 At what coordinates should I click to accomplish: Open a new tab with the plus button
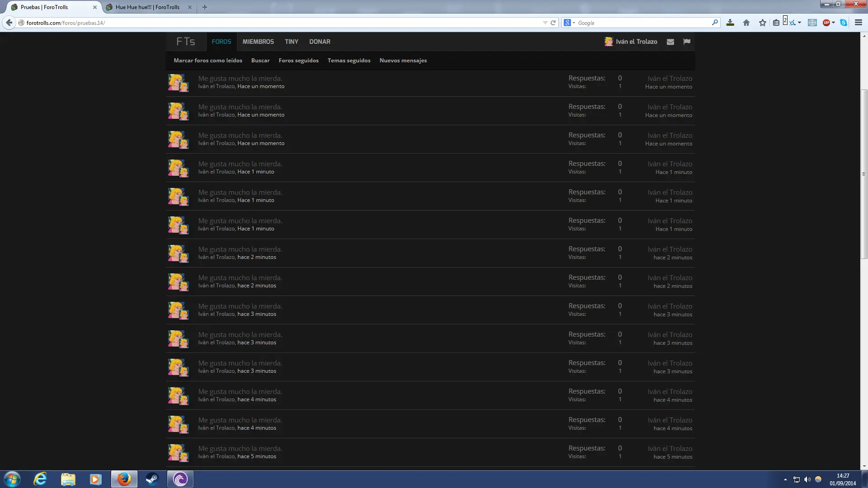click(x=205, y=7)
